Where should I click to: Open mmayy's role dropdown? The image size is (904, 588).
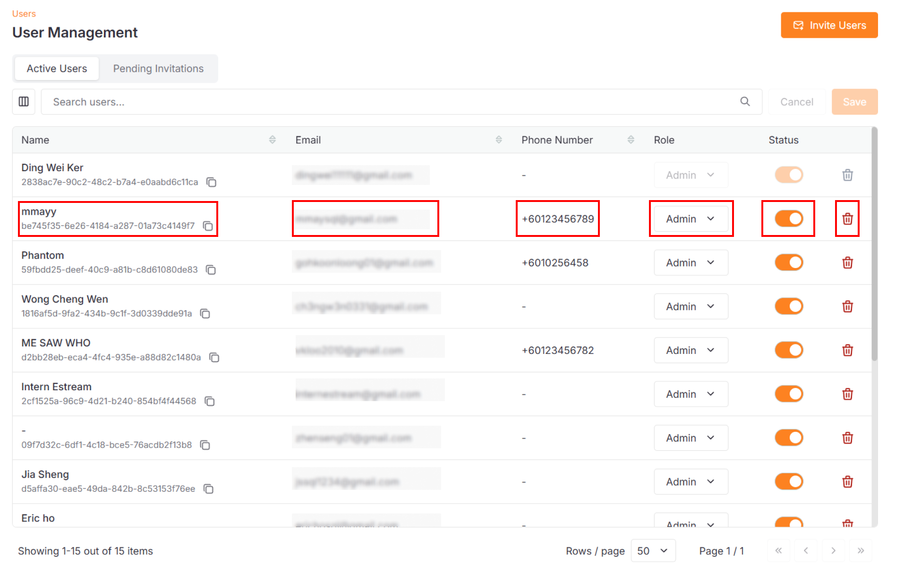point(691,218)
